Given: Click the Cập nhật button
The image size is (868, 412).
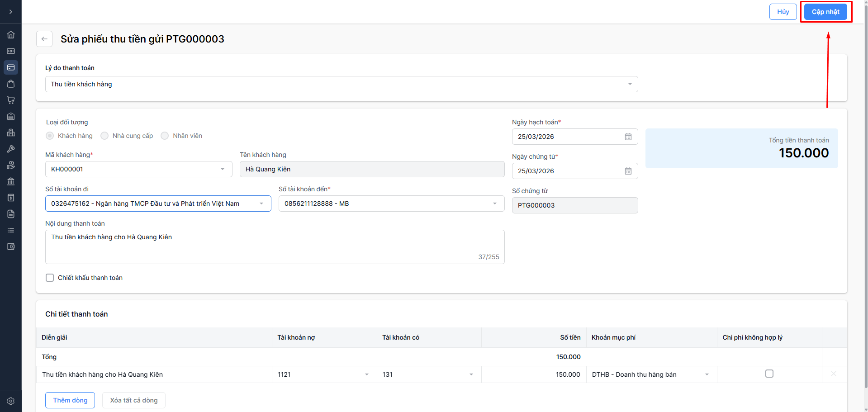Looking at the screenshot, I should tap(825, 12).
